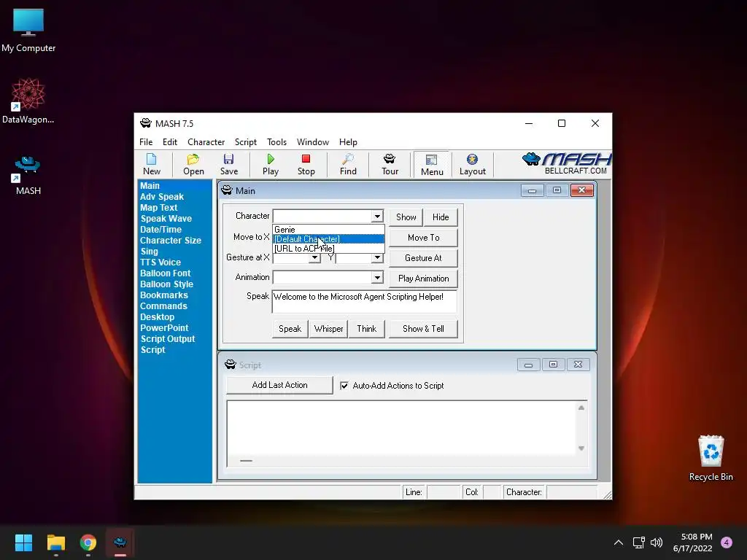Restore the Main sub-window size
This screenshot has height=560, width=747.
[x=557, y=190]
